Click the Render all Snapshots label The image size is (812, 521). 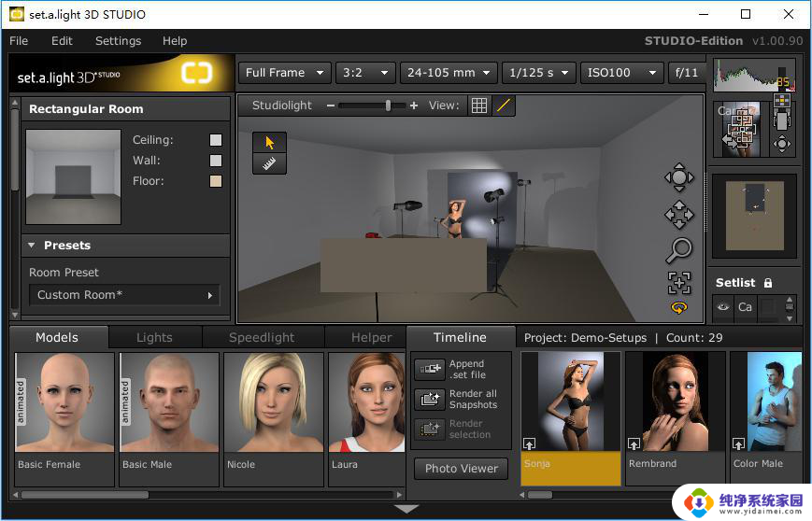(x=474, y=399)
